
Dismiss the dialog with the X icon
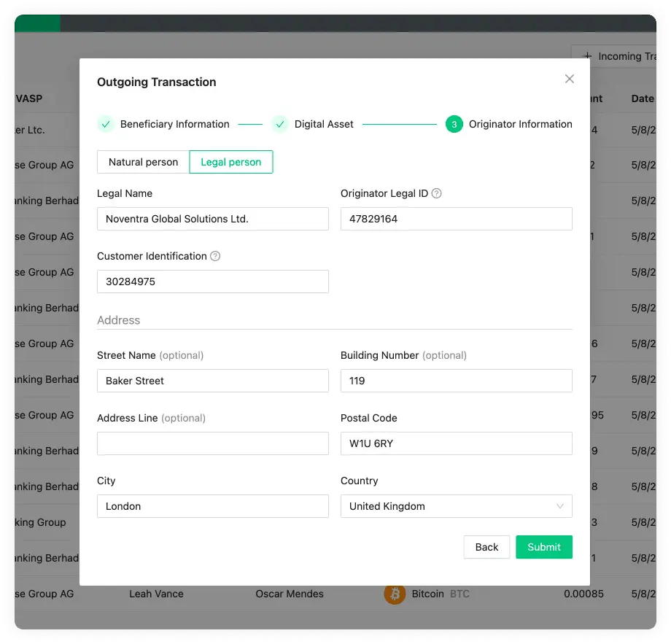point(570,79)
